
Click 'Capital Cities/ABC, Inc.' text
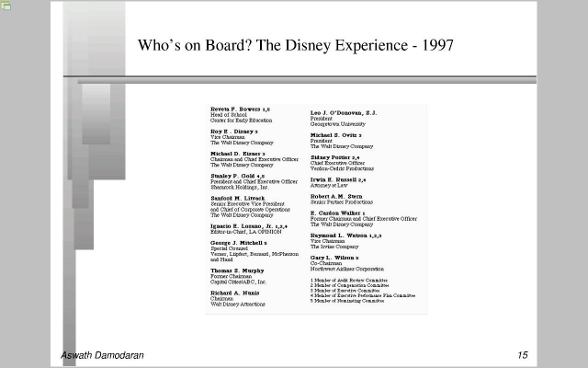(x=238, y=282)
